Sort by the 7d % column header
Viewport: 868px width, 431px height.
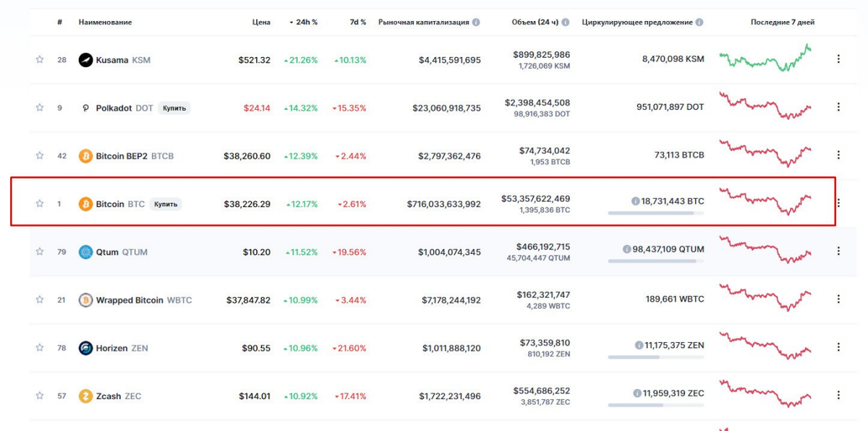358,22
